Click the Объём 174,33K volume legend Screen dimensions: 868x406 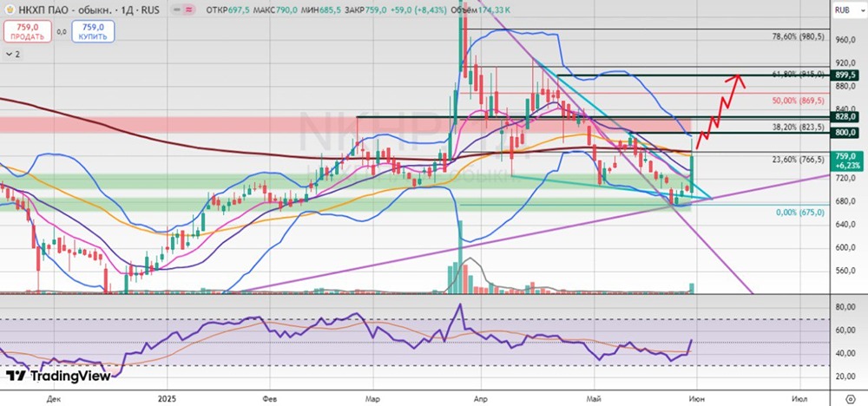pyautogui.click(x=481, y=10)
